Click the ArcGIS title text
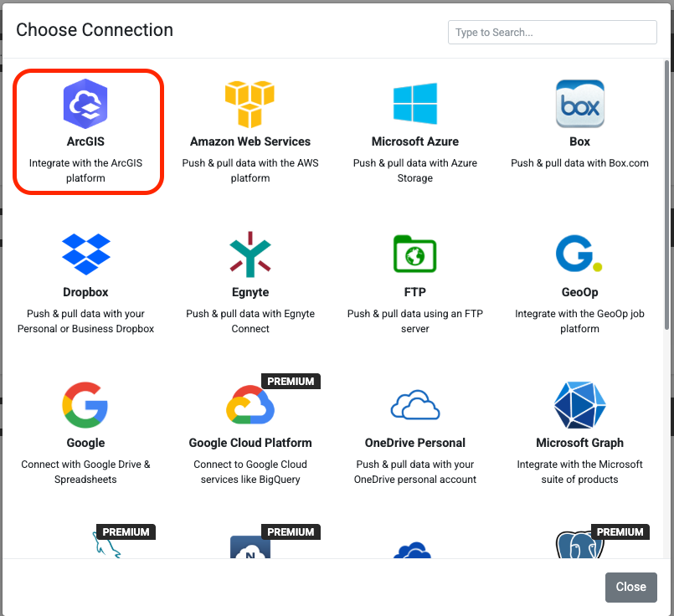 (85, 141)
